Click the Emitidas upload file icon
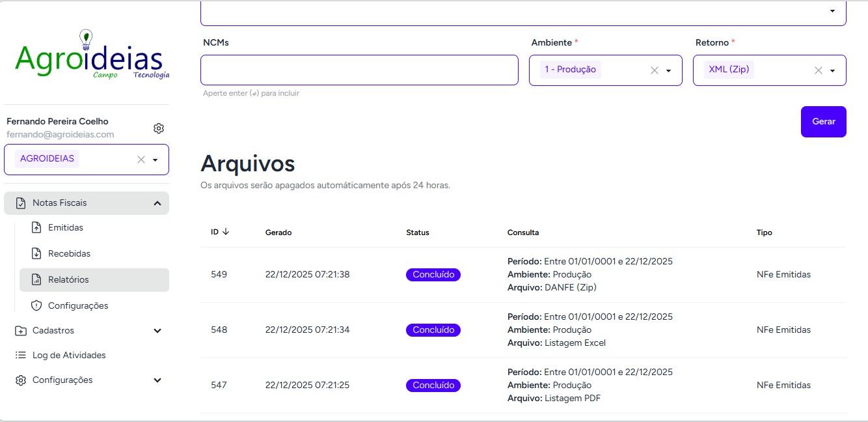Image resolution: width=868 pixels, height=422 pixels. click(x=36, y=228)
